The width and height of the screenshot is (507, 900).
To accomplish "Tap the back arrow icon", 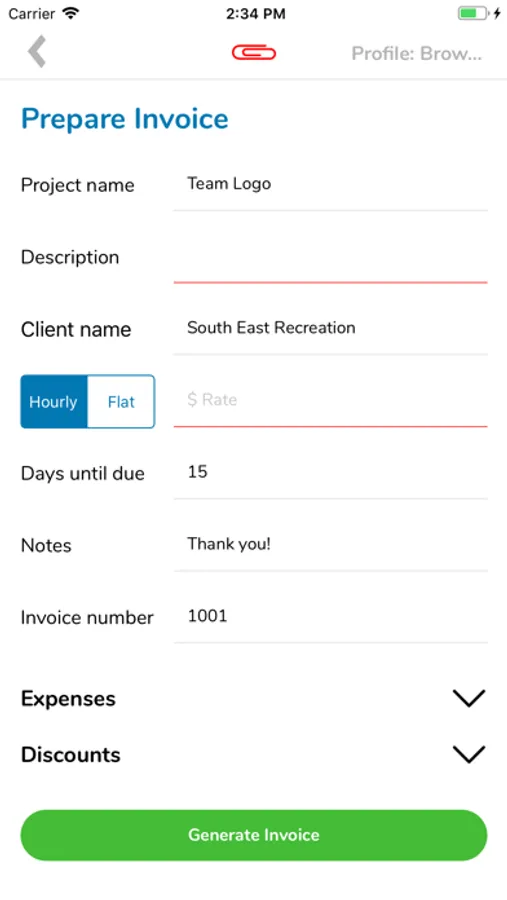I will [37, 52].
